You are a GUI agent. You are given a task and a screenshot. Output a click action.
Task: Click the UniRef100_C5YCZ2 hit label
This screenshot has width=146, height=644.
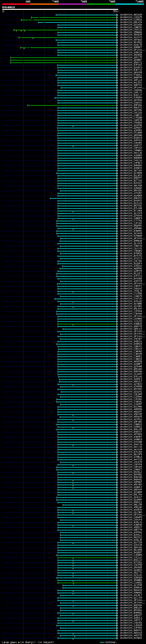tap(131, 30)
